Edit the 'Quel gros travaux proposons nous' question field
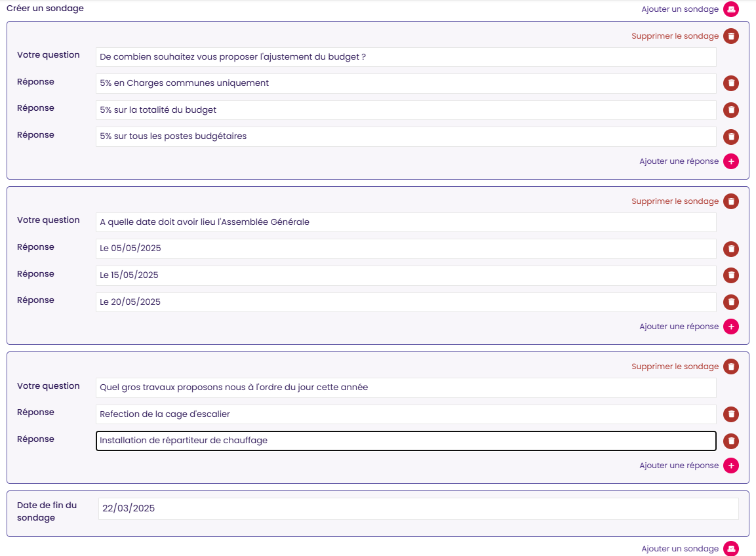 (406, 387)
